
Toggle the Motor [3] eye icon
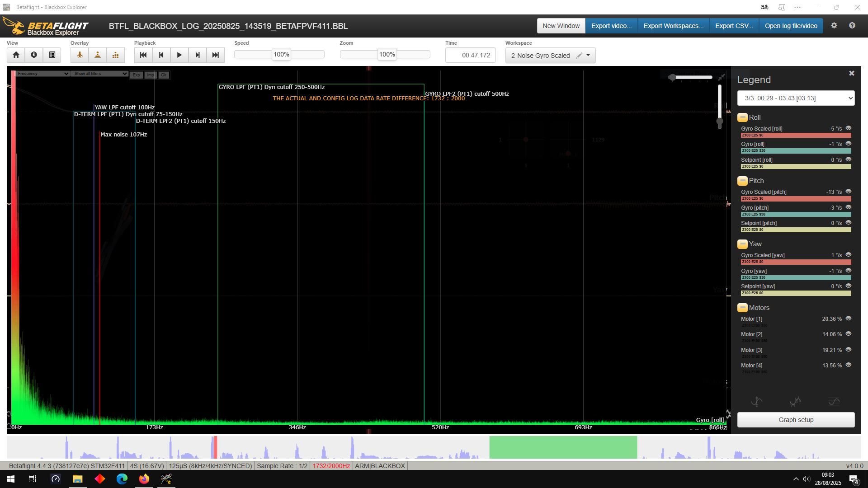click(848, 350)
